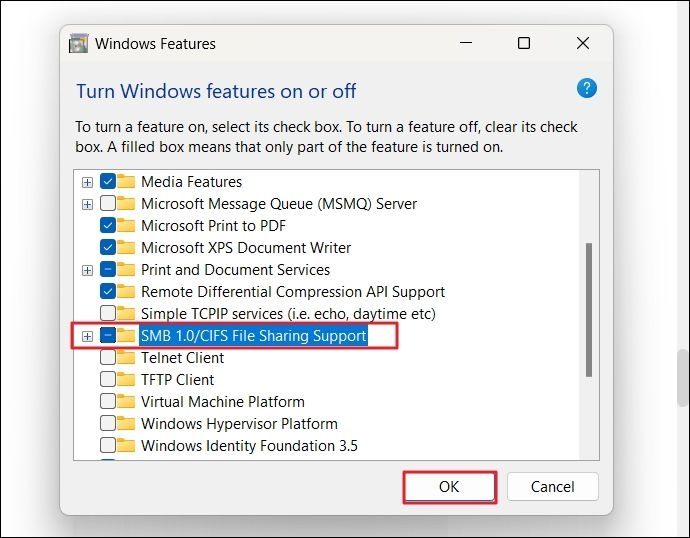
Task: Select Remote Differential Compression API Support item
Action: pyautogui.click(x=292, y=292)
